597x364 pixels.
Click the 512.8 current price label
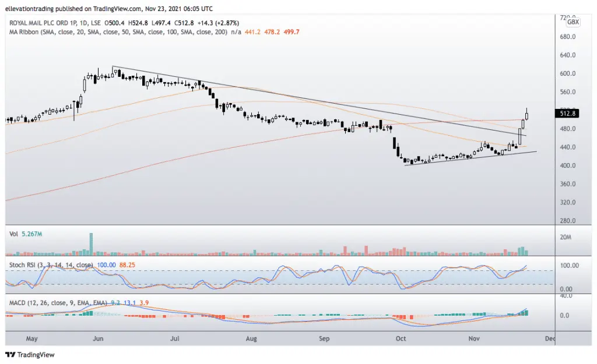coord(567,114)
